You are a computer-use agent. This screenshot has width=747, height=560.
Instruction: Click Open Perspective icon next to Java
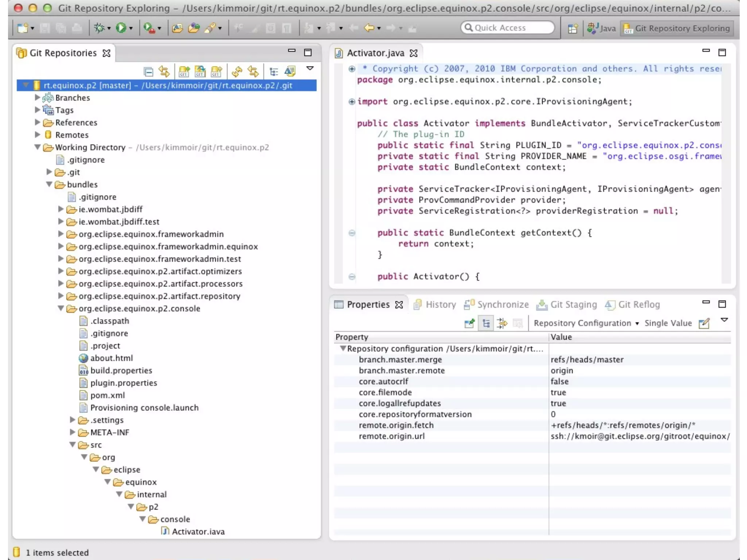coord(573,28)
